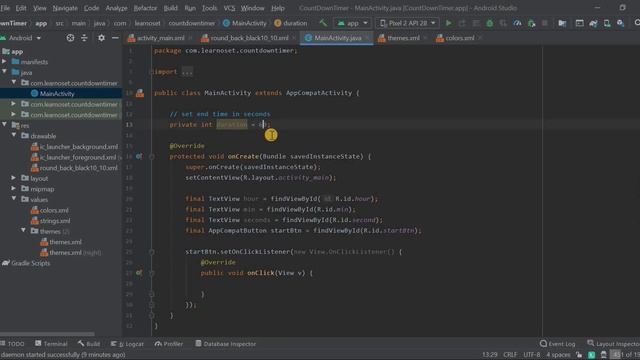This screenshot has width=640, height=360.
Task: Run the app with green play button
Action: pos(449,23)
